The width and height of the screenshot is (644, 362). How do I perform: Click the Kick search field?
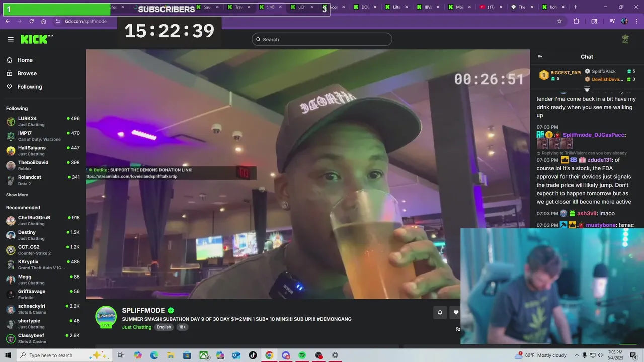point(322,39)
